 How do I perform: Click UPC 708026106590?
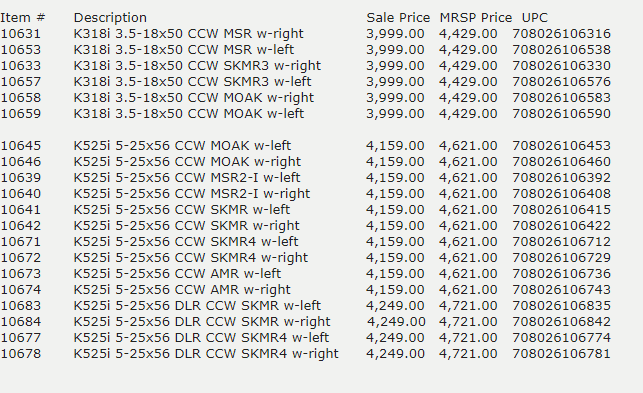(561, 114)
